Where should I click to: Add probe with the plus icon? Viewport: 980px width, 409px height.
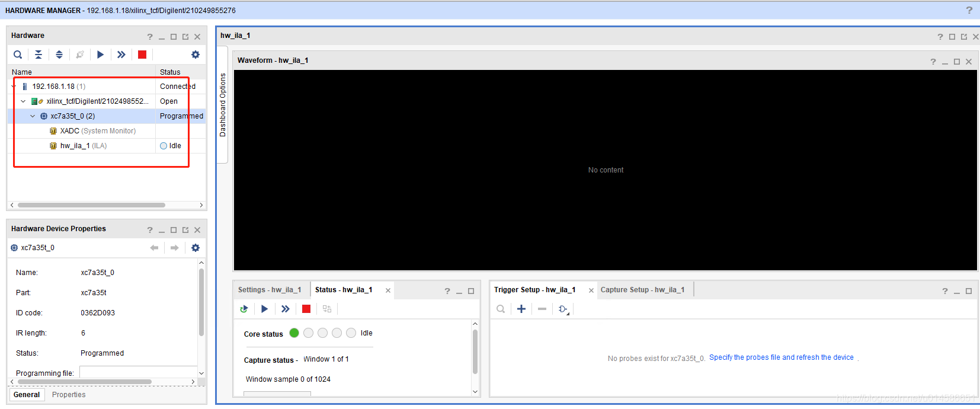click(x=521, y=309)
